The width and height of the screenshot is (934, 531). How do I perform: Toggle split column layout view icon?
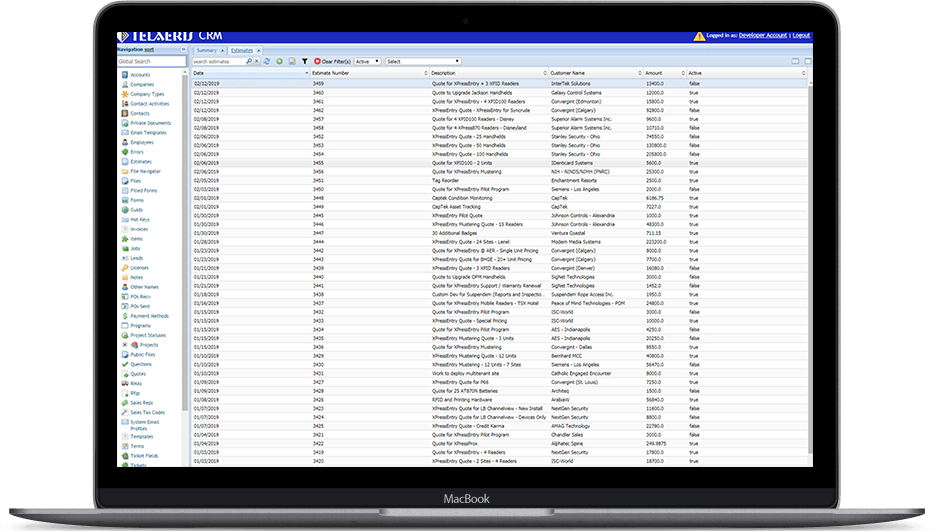pyautogui.click(x=795, y=61)
